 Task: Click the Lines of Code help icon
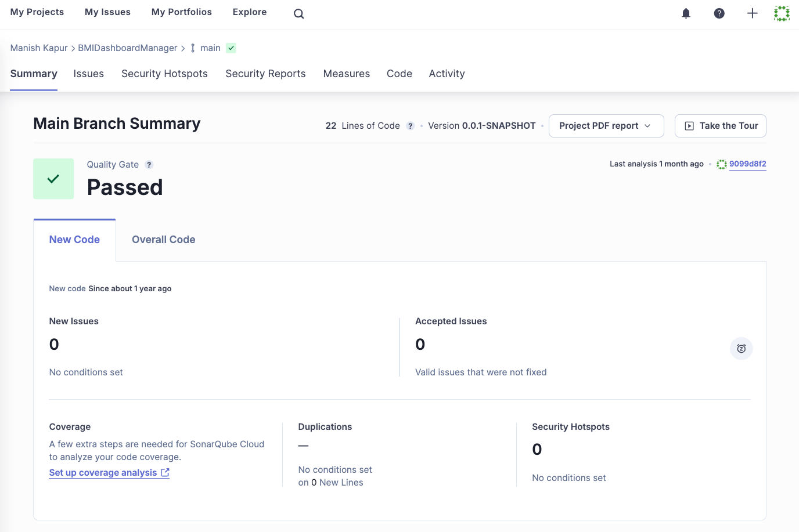tap(410, 126)
